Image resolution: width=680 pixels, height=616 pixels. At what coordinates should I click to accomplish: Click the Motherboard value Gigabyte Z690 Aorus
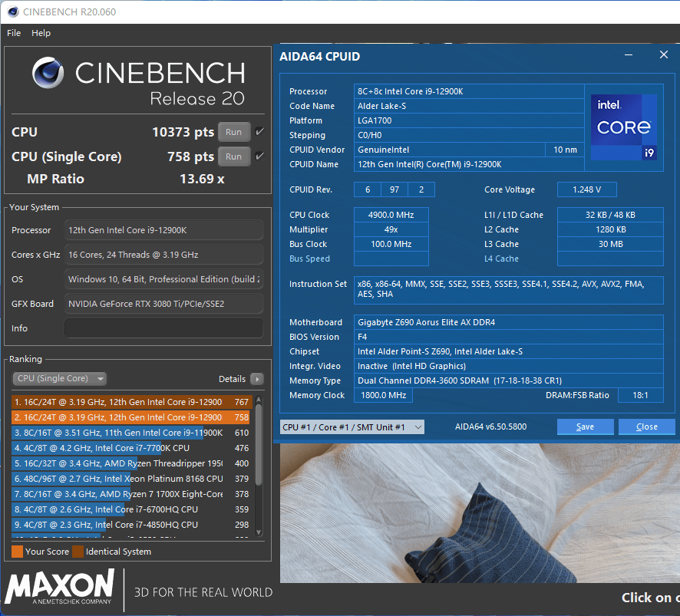tap(509, 322)
